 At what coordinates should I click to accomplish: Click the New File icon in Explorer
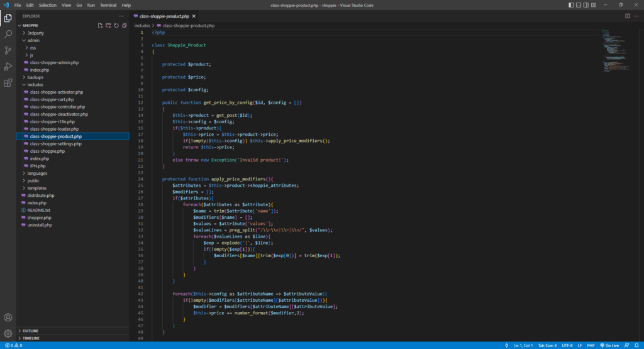100,25
